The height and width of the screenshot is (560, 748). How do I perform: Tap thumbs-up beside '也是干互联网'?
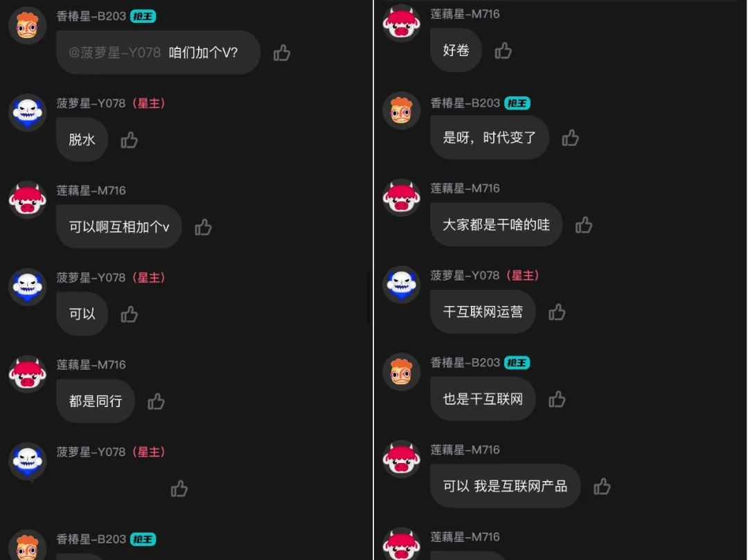pos(557,399)
